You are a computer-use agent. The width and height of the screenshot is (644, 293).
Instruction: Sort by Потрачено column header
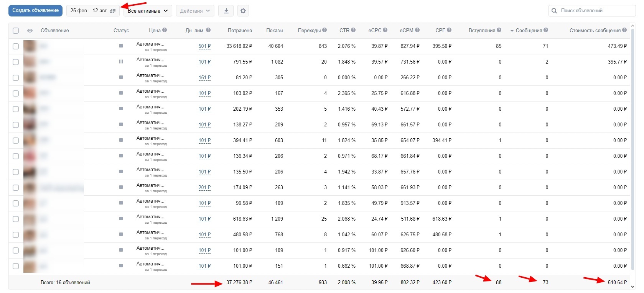point(240,30)
